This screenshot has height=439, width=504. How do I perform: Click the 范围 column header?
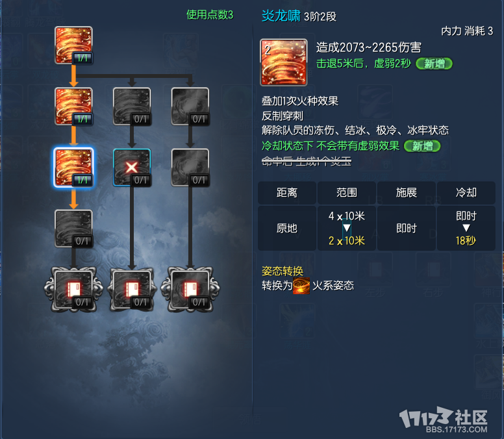(x=347, y=193)
